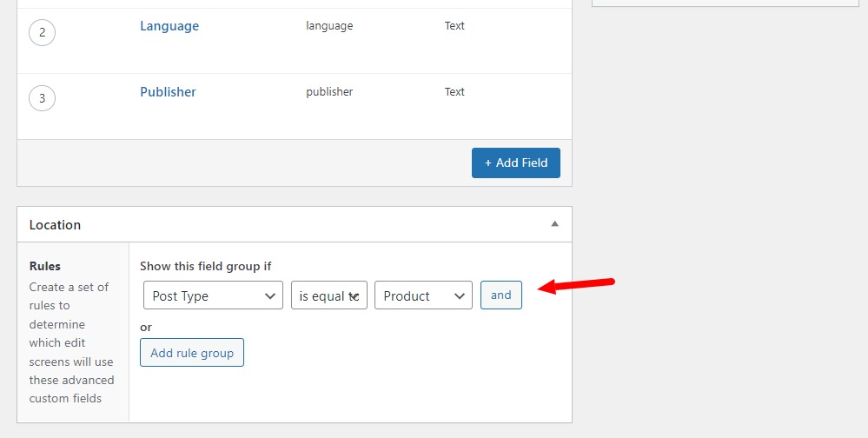
Task: Click the 'or' separator label
Action: tap(146, 327)
